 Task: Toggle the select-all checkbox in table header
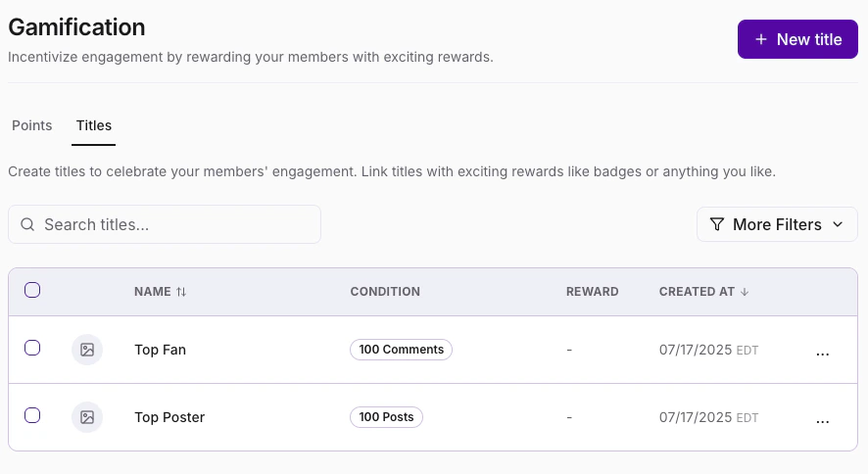(x=32, y=290)
